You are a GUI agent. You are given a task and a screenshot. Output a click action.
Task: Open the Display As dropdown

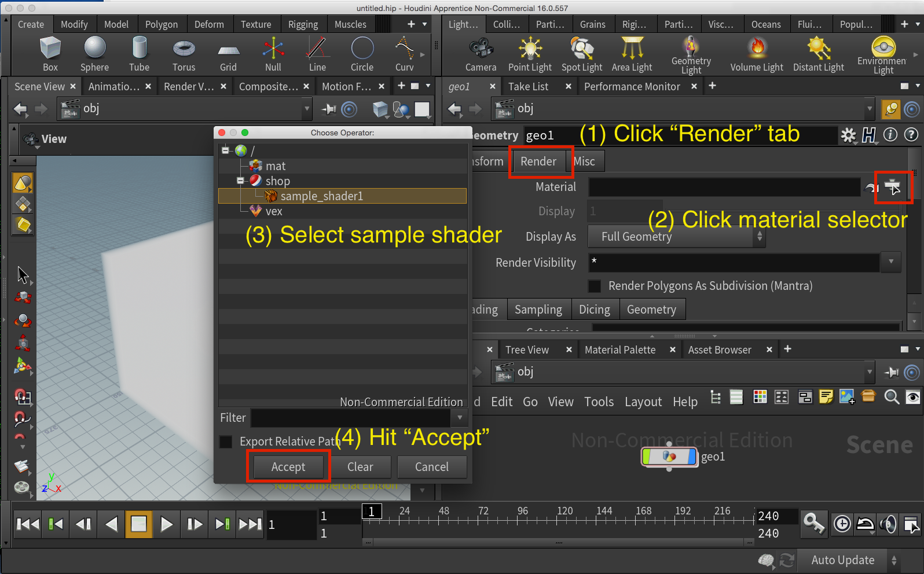pyautogui.click(x=676, y=237)
